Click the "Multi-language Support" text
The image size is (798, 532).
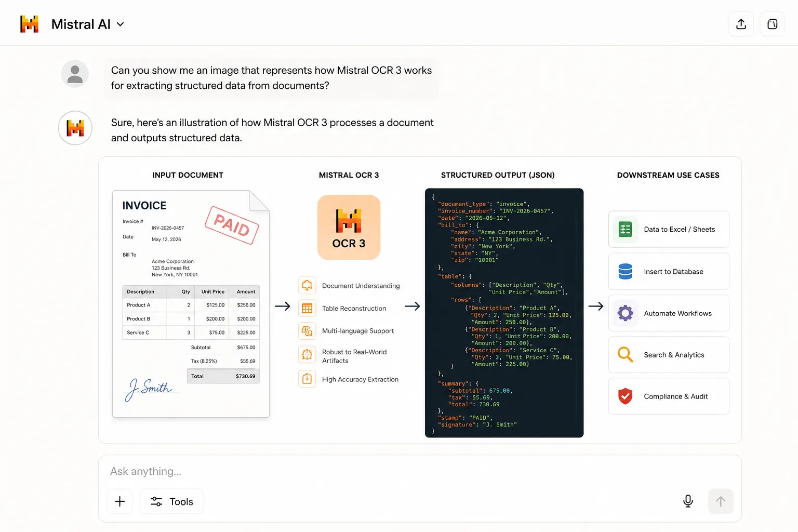(358, 331)
